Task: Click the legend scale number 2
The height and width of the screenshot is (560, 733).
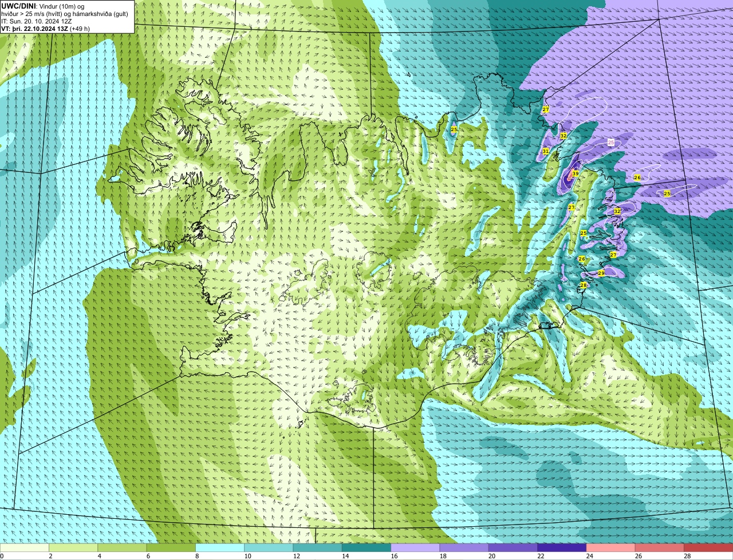Action: coord(51,556)
